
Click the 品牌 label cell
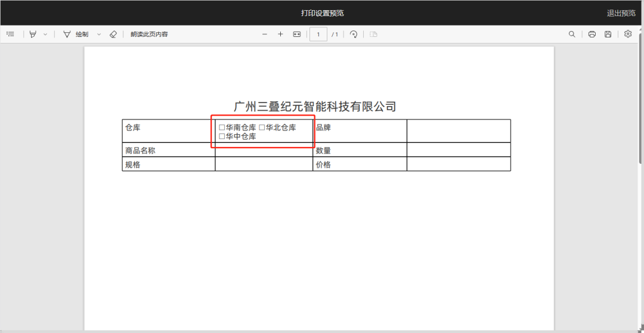360,131
